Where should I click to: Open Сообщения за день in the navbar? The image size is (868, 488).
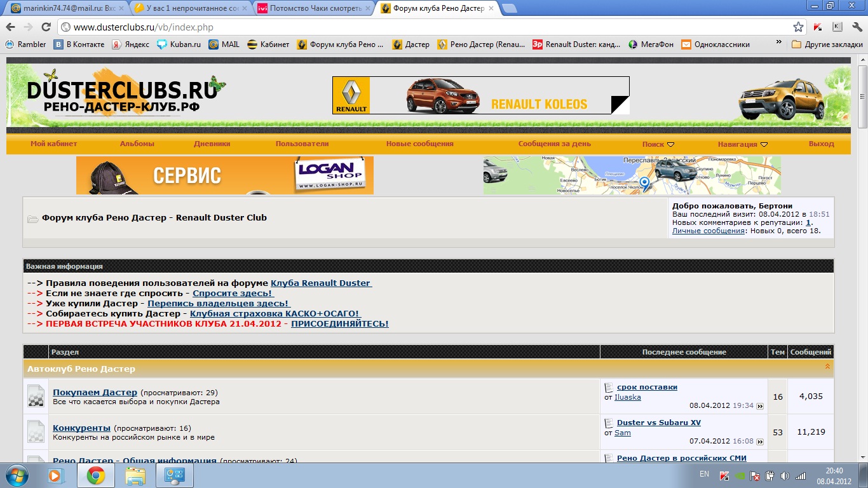(555, 144)
